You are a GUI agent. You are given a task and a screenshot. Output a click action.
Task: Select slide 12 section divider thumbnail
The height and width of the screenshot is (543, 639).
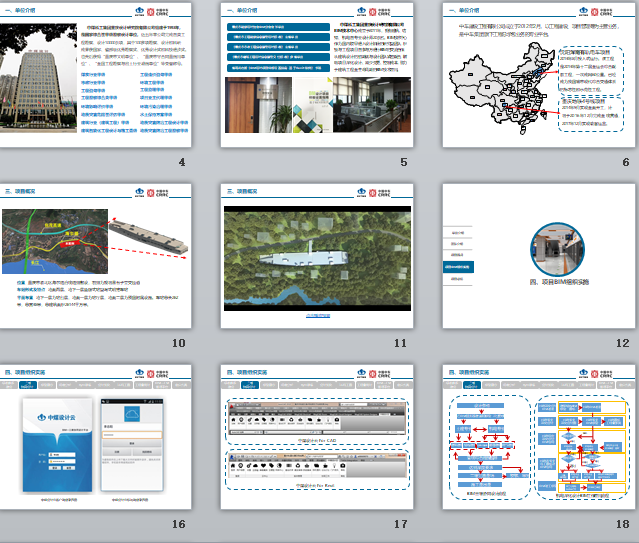pyautogui.click(x=537, y=257)
